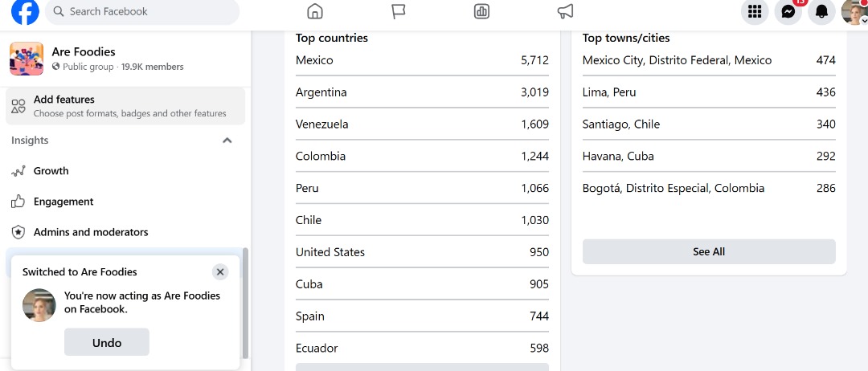868x371 pixels.
Task: Open the Facebook home logo
Action: pos(26,11)
